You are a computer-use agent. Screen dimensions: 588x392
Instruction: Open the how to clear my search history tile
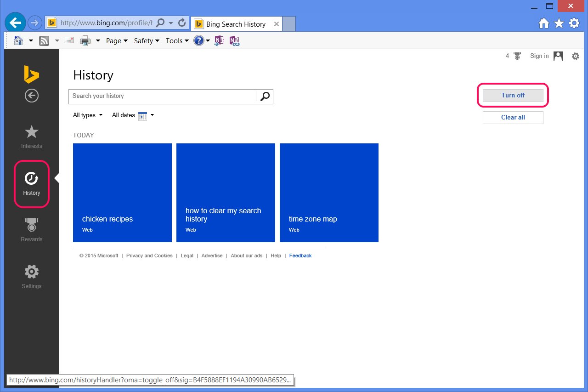226,193
